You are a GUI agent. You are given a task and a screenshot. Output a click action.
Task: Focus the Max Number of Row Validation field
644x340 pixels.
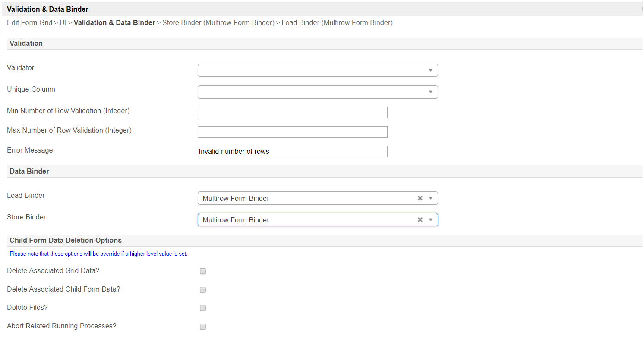(292, 132)
